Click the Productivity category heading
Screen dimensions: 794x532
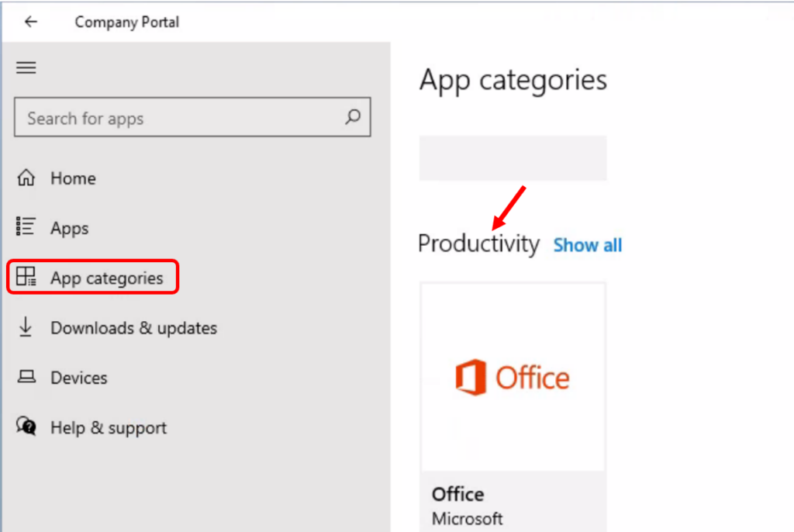point(478,244)
